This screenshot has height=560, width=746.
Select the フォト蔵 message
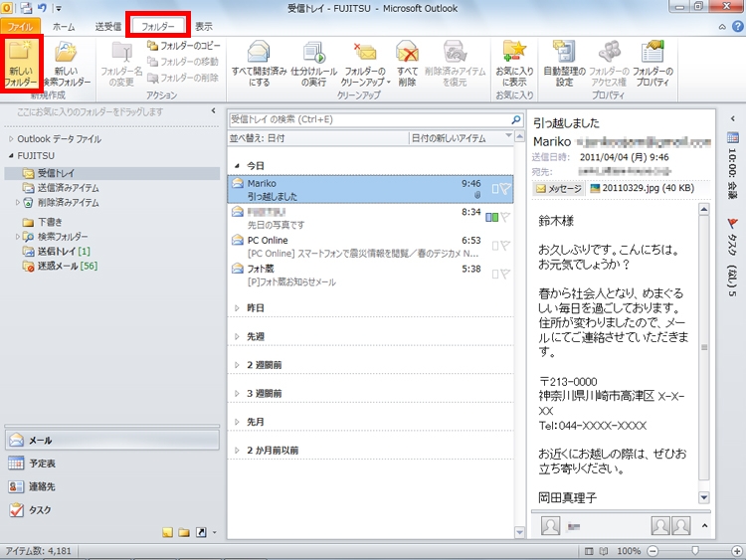[x=370, y=275]
